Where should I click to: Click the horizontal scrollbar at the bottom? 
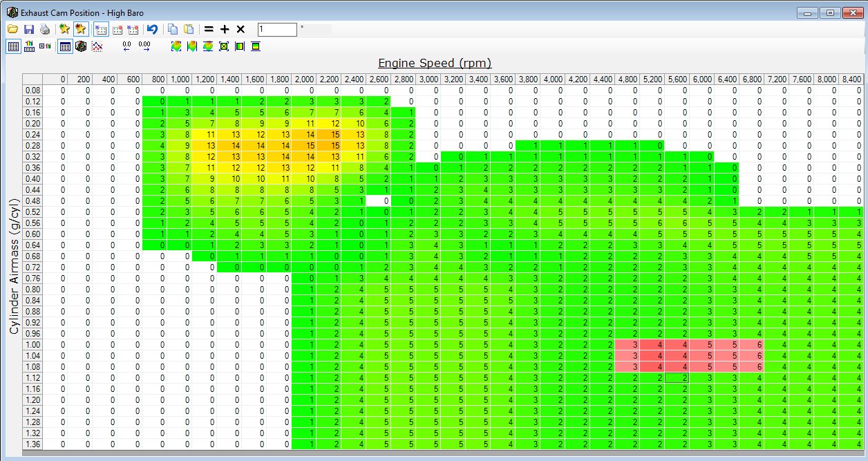pos(442,453)
